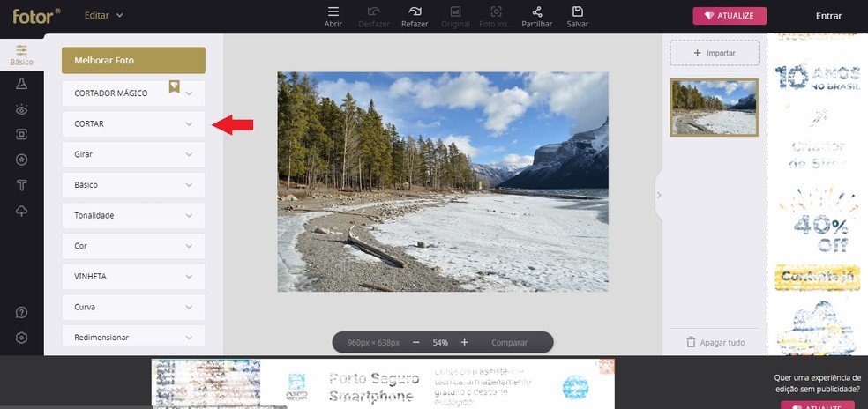
Task: Expand the CORTADOR MÁGICO section
Action: click(133, 93)
